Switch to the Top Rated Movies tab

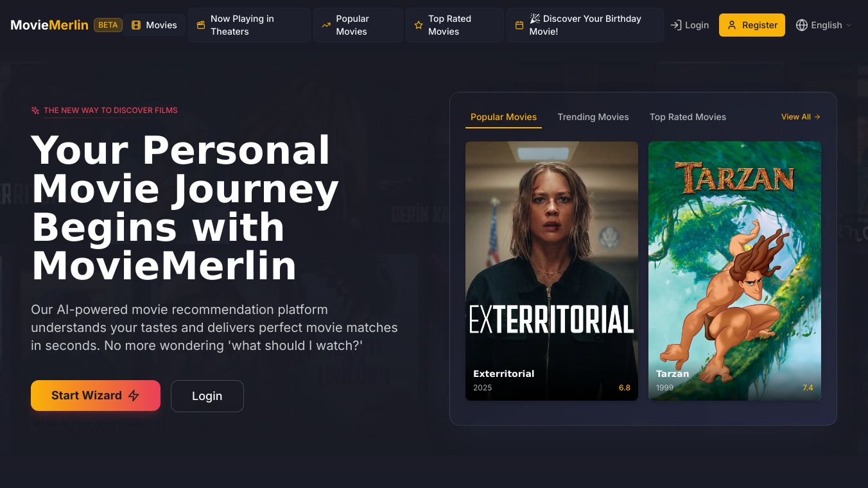(x=688, y=117)
